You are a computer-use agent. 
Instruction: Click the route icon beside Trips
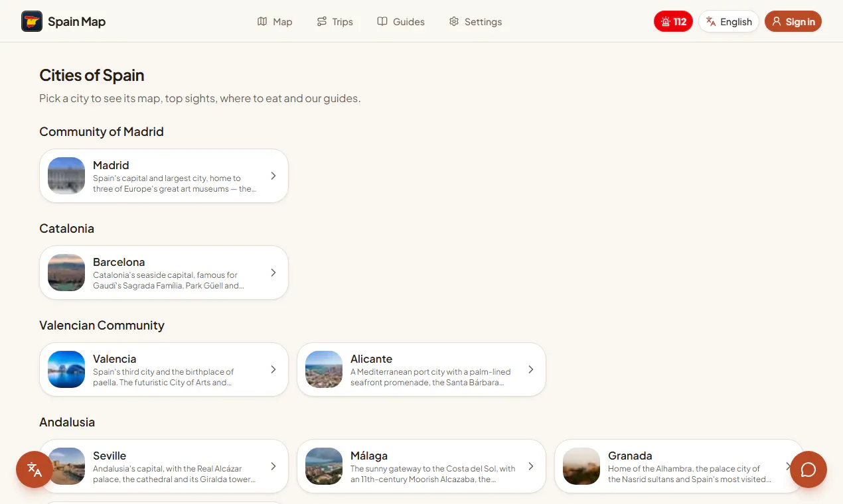coord(322,21)
